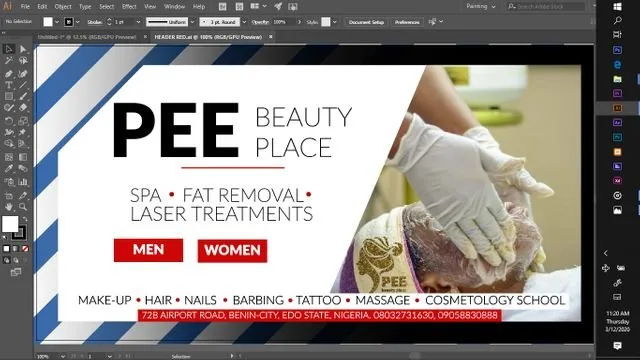The image size is (640, 360).
Task: Click the Preferences button
Action: [x=407, y=22]
